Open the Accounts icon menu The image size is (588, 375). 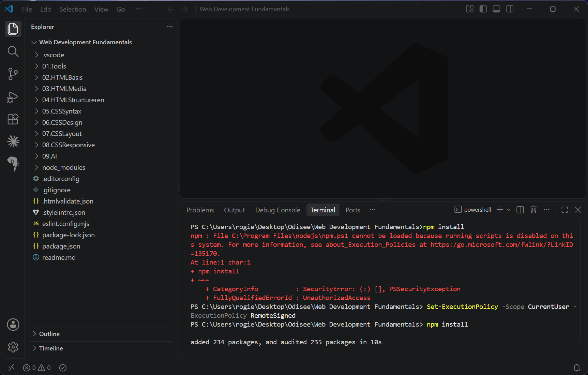[x=13, y=325]
